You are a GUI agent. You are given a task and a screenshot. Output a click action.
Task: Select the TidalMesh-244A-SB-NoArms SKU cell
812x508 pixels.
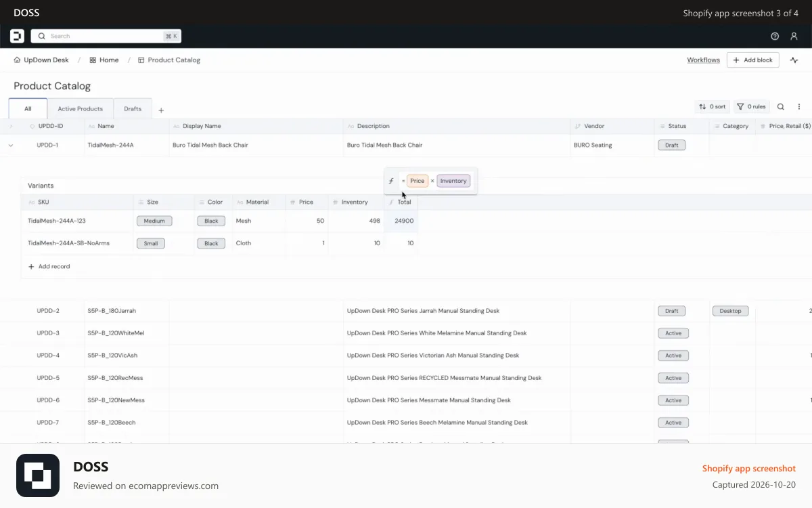click(x=77, y=243)
